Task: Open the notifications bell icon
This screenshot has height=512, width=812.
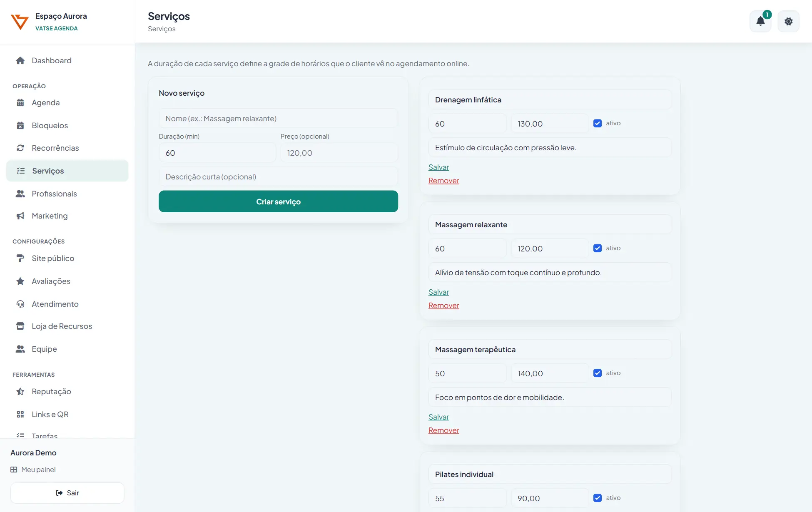Action: 760,21
